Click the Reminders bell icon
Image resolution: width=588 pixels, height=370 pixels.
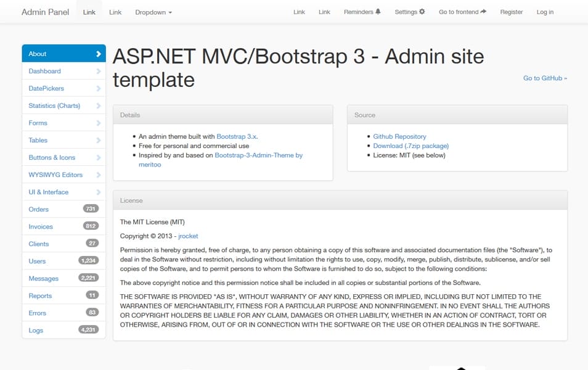point(378,11)
